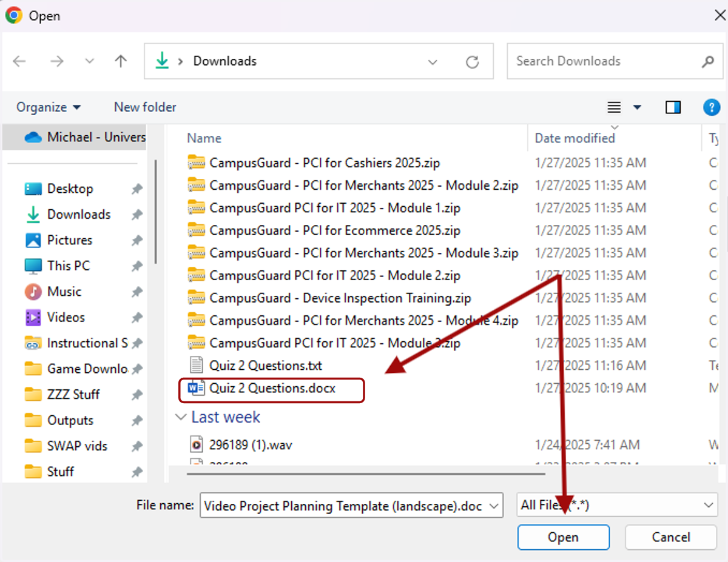728x562 pixels.
Task: Click the Cancel button
Action: (x=671, y=537)
